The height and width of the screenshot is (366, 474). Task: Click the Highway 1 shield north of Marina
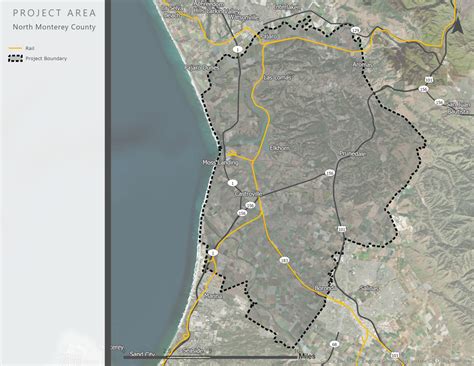(213, 253)
